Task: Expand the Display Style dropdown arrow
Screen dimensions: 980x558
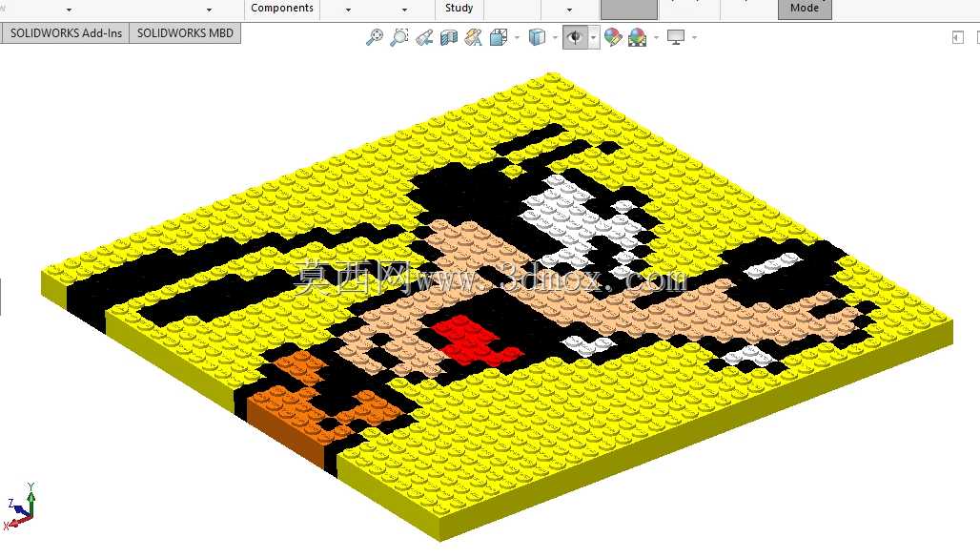Action: pos(555,37)
